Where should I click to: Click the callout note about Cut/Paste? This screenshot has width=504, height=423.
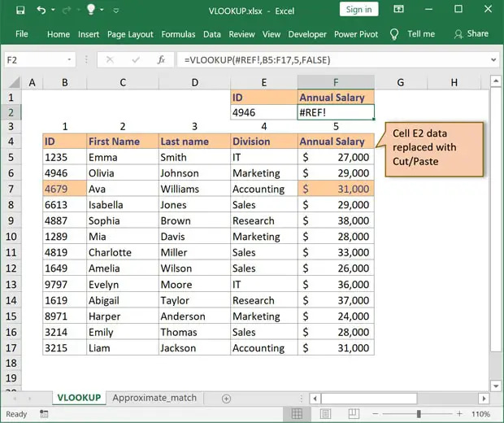point(434,149)
